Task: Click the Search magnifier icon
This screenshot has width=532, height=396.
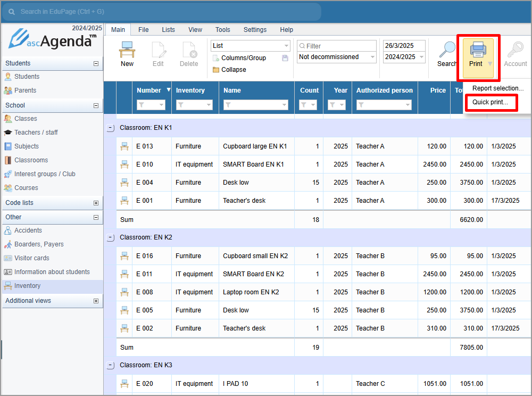Action: tap(447, 50)
